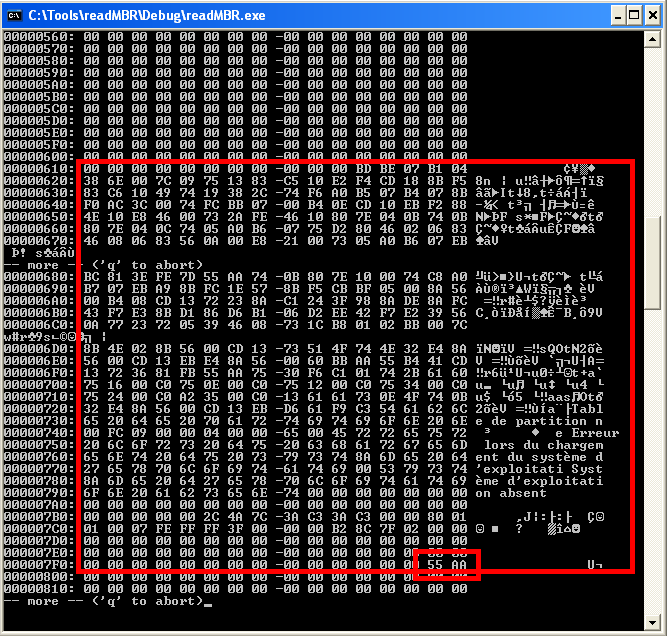Click the 55 AA boot signature bytes

(x=447, y=565)
